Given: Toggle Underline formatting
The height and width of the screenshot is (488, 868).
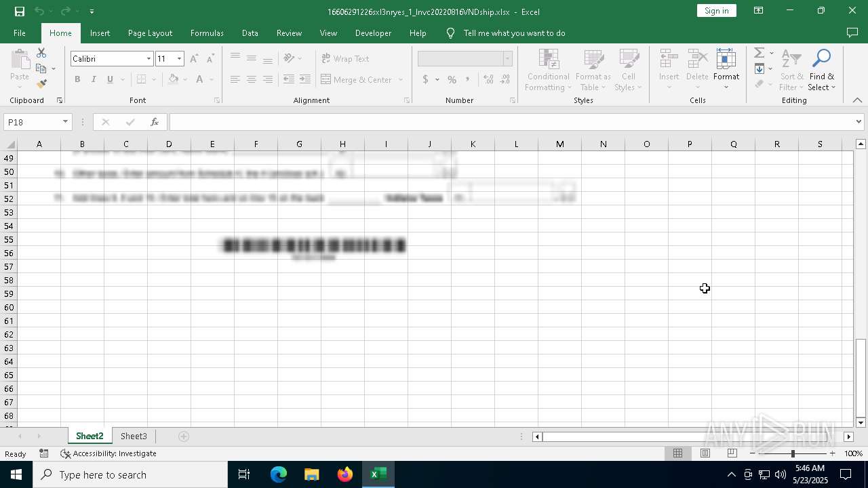Looking at the screenshot, I should 110,79.
